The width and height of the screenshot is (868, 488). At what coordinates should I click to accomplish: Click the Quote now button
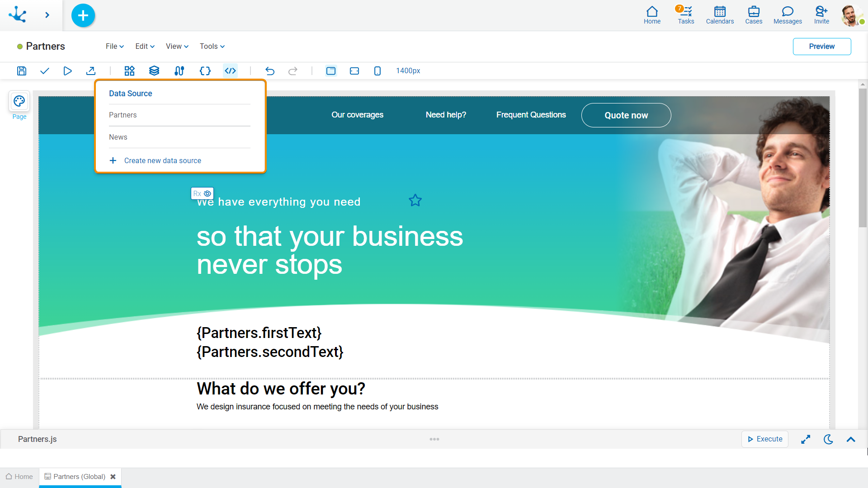(626, 115)
